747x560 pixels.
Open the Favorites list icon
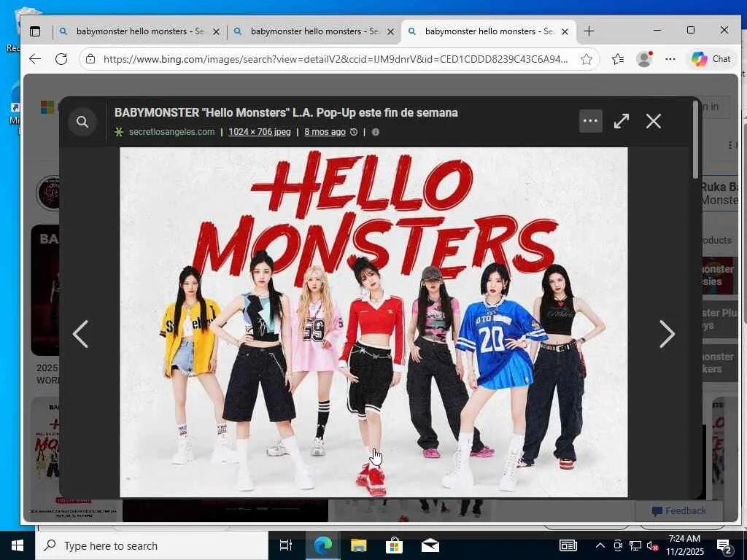(618, 59)
